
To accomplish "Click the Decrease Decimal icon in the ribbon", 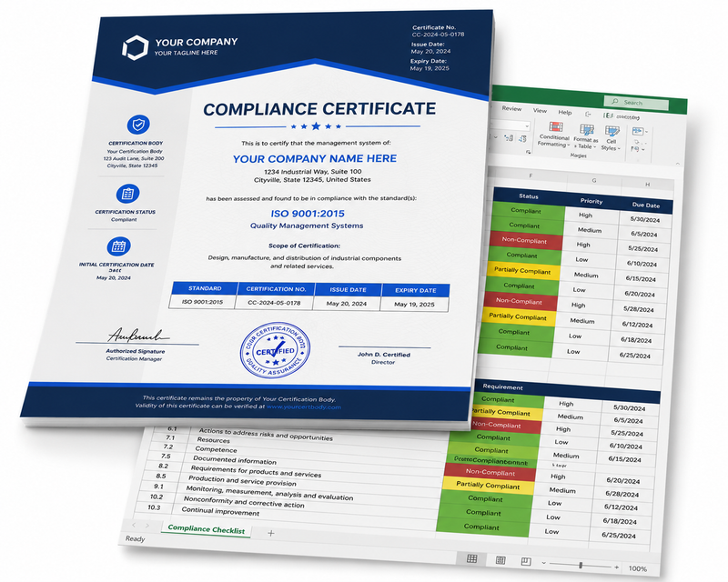I will click(522, 139).
